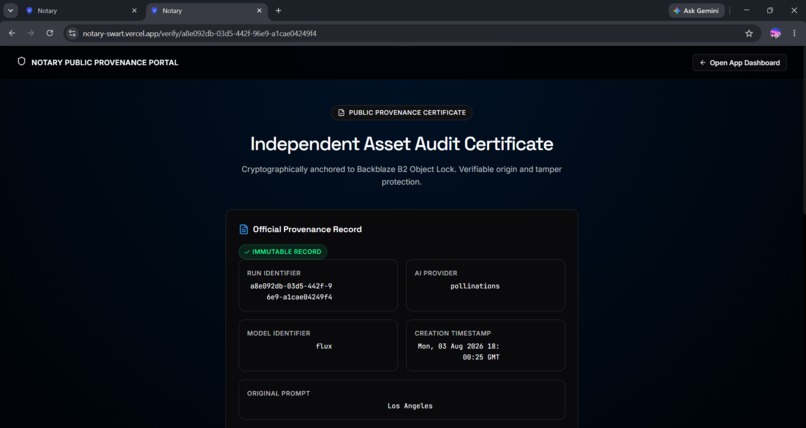Click the Official Provenance Record document icon
The image size is (806, 428).
pos(244,229)
